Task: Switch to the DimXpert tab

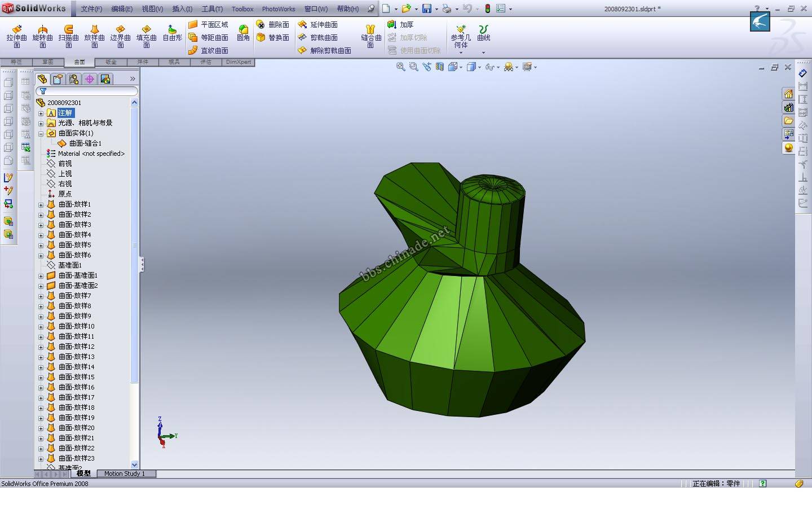Action: tap(239, 62)
